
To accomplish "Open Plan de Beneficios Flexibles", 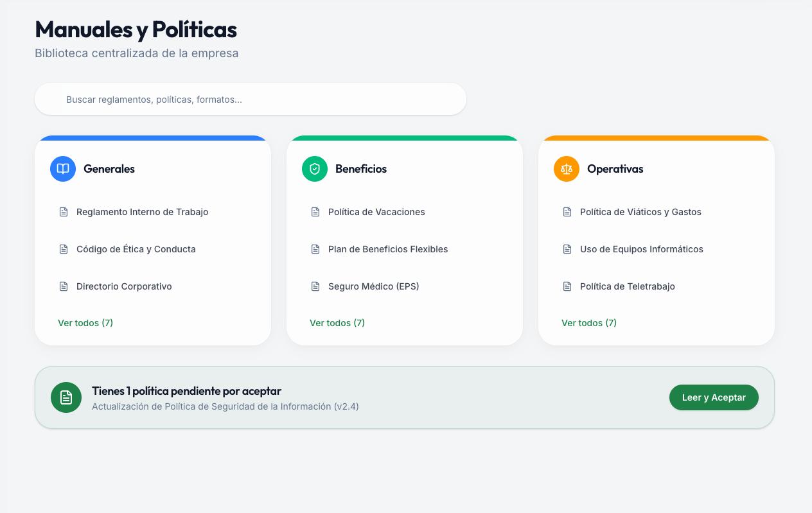I will (405, 249).
